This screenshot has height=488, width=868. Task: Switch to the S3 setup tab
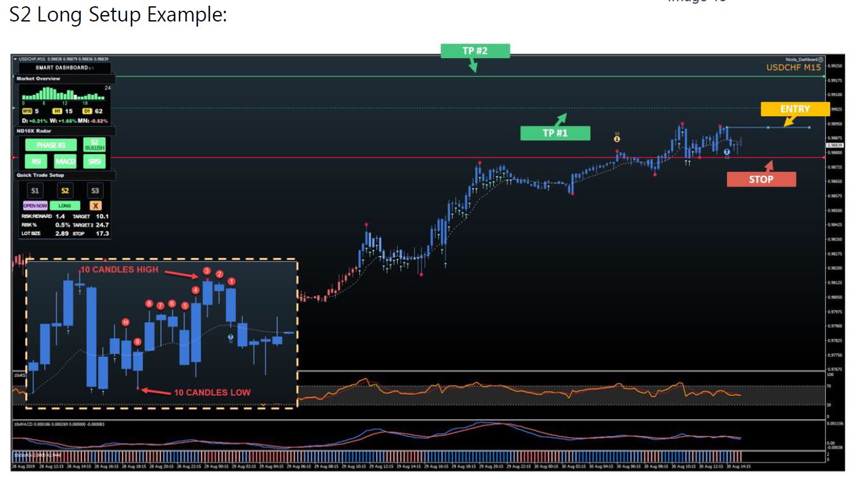(94, 190)
